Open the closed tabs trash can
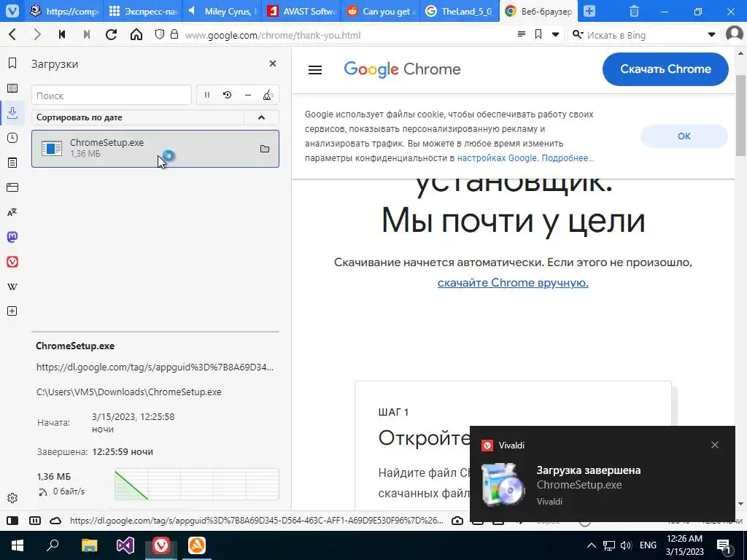This screenshot has height=560, width=747. (634, 11)
